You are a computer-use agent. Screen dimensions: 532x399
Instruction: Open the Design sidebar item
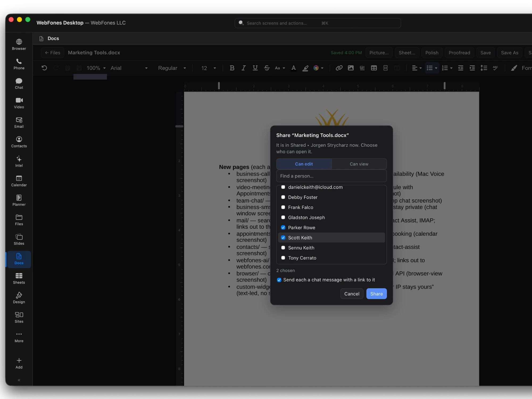click(19, 298)
